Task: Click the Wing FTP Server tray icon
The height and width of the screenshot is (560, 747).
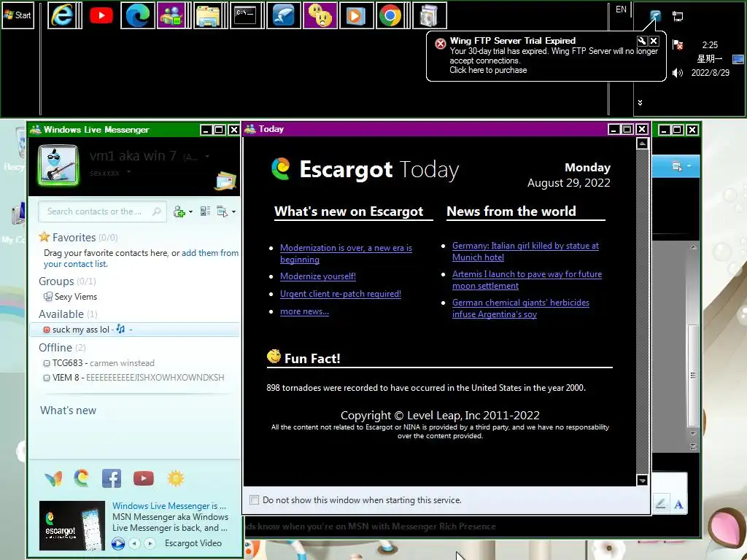Action: click(655, 17)
